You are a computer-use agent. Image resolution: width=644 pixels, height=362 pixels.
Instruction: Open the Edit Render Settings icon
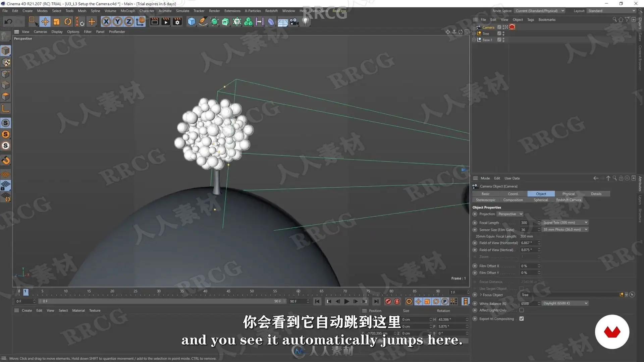point(177,22)
